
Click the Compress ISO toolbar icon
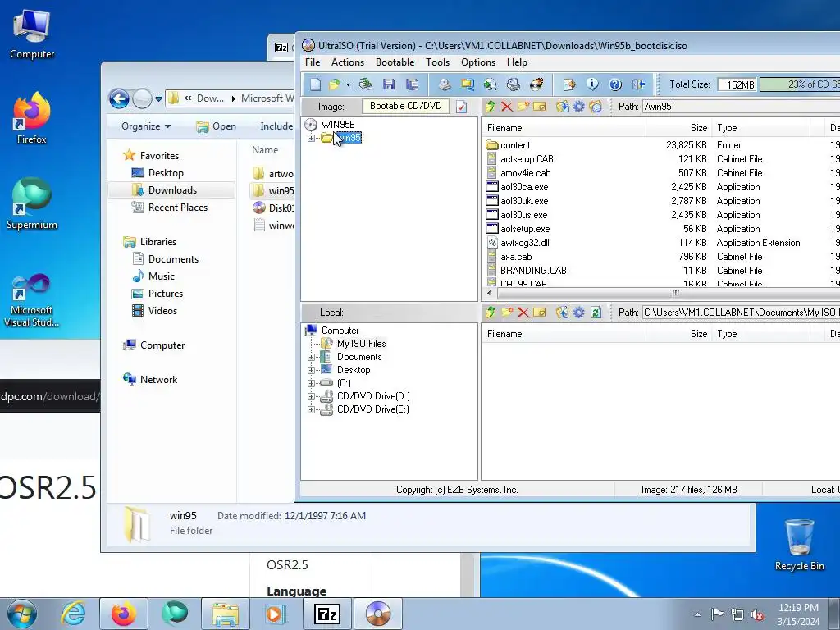click(467, 84)
